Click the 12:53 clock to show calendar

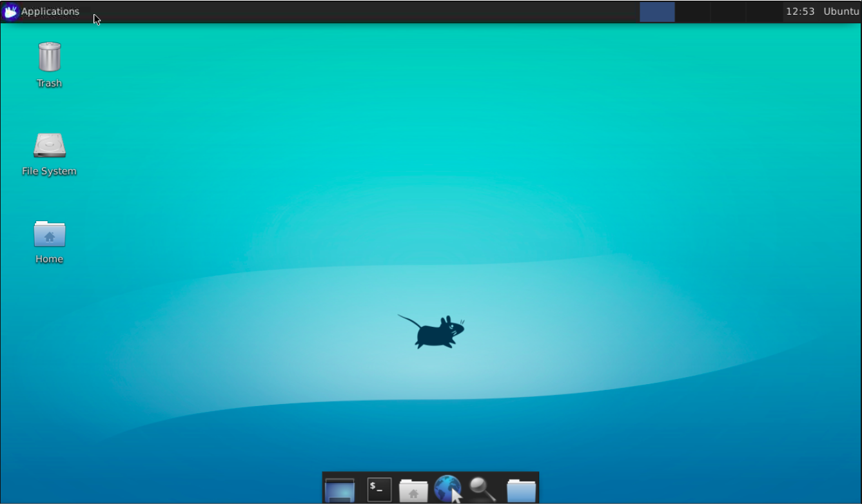click(x=800, y=12)
